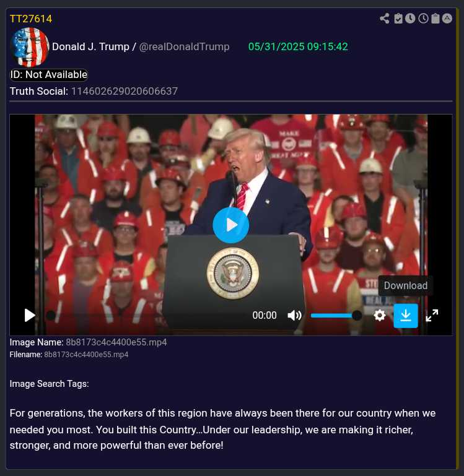Click the large blue center play button

[x=230, y=225]
